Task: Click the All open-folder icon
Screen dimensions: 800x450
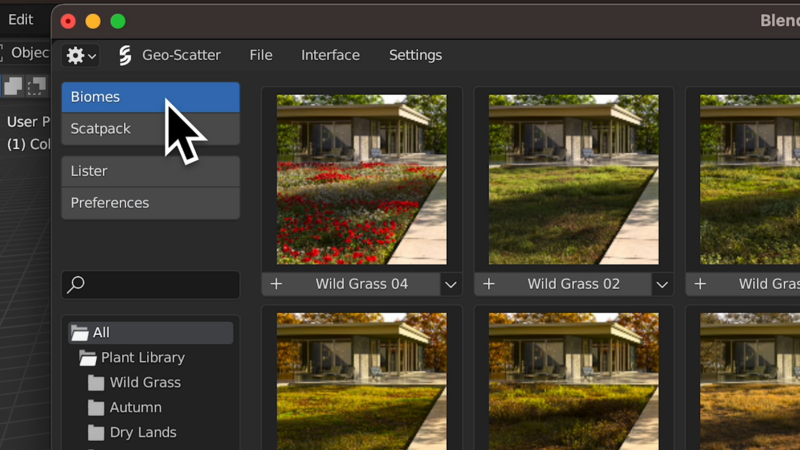Action: [79, 333]
